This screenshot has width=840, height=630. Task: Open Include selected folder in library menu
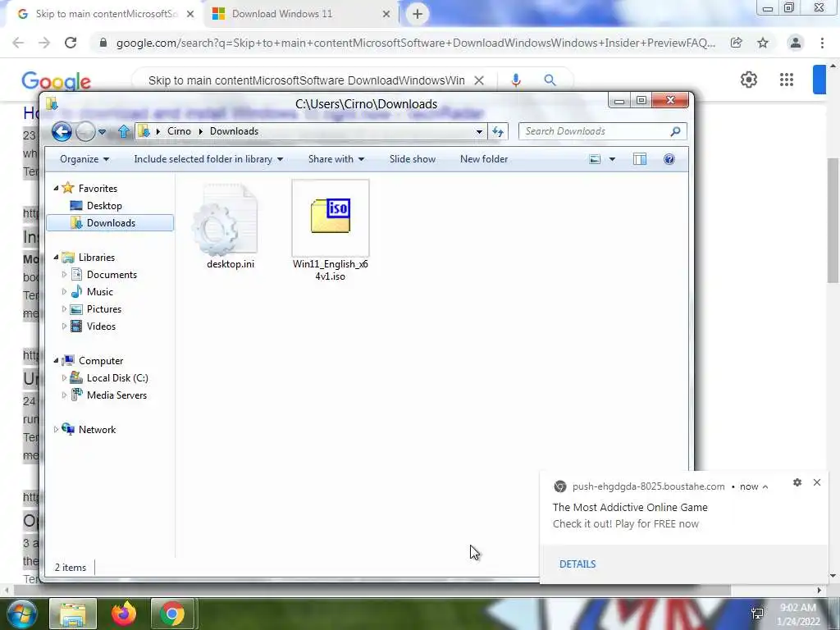click(208, 159)
